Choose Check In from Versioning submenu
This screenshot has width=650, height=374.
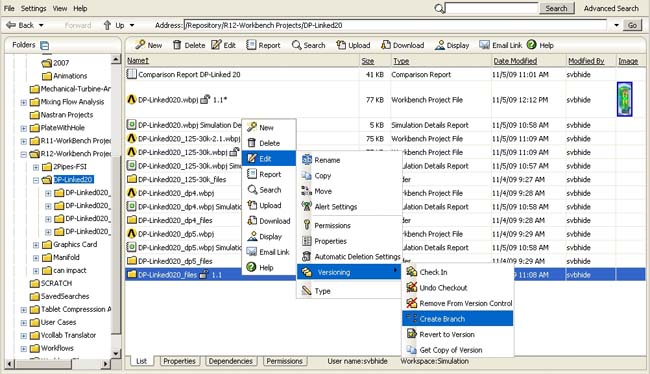(458, 272)
